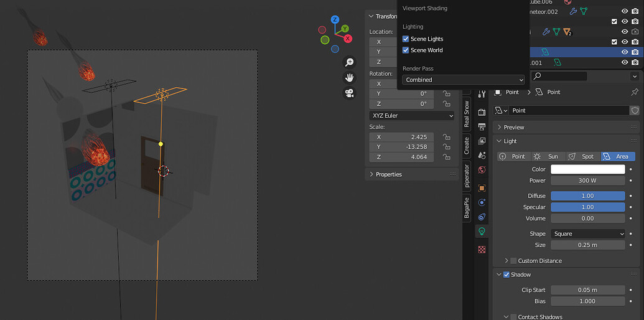Screen dimensions: 644x320
Task: Enable the Contact Shadows checkbox
Action: click(513, 317)
